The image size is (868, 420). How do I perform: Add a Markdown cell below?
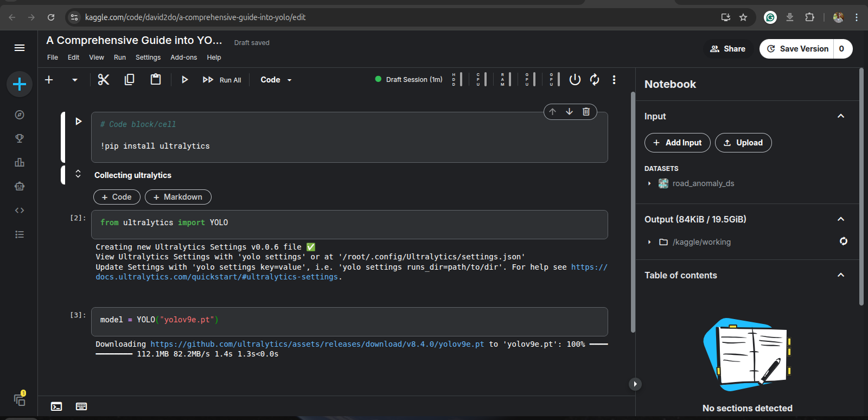pos(178,197)
